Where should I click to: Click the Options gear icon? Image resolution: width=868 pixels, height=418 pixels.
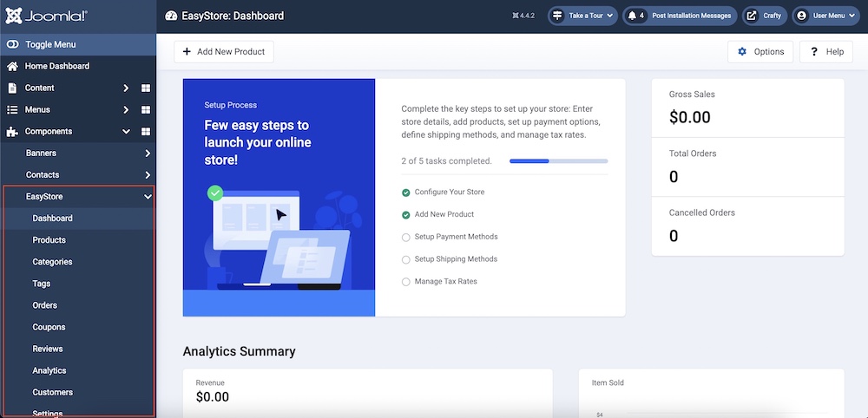742,52
